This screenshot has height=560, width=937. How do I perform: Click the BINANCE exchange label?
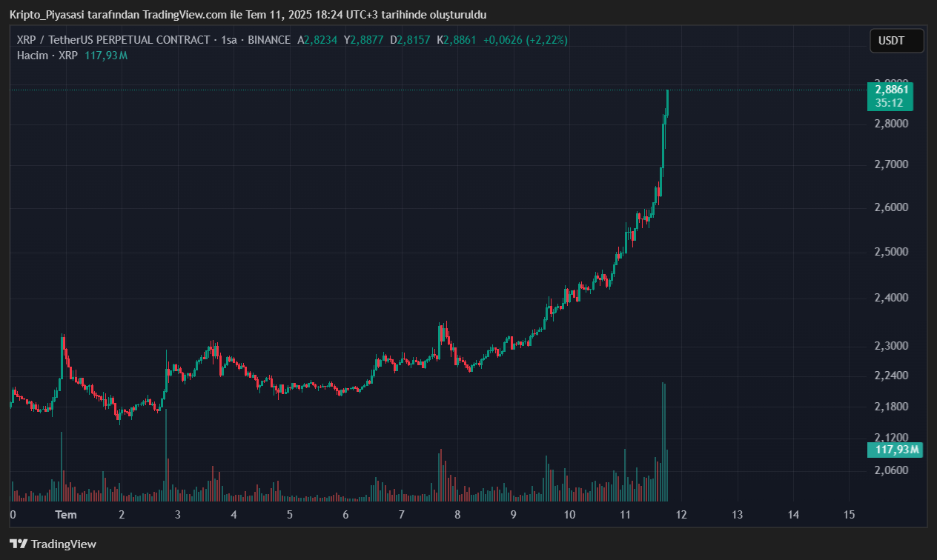coord(268,40)
